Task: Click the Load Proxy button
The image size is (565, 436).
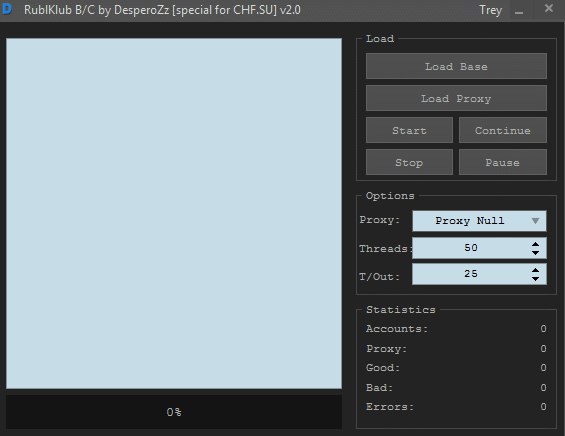Action: (x=456, y=98)
